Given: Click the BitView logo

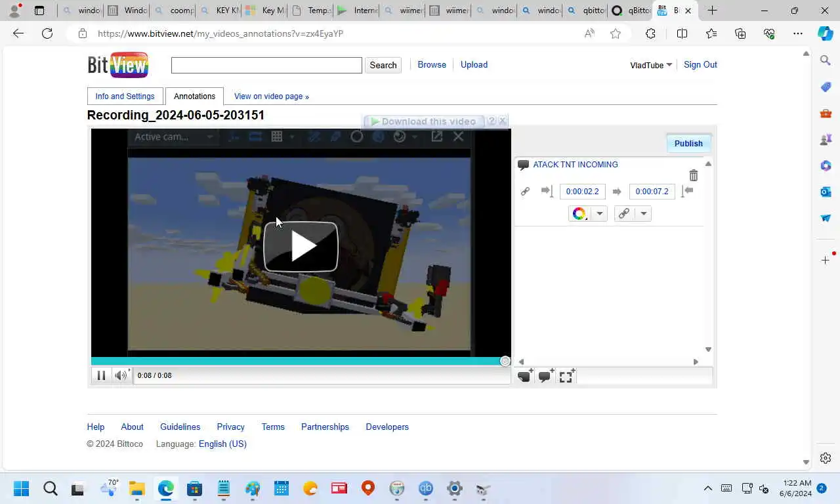Looking at the screenshot, I should click(118, 65).
